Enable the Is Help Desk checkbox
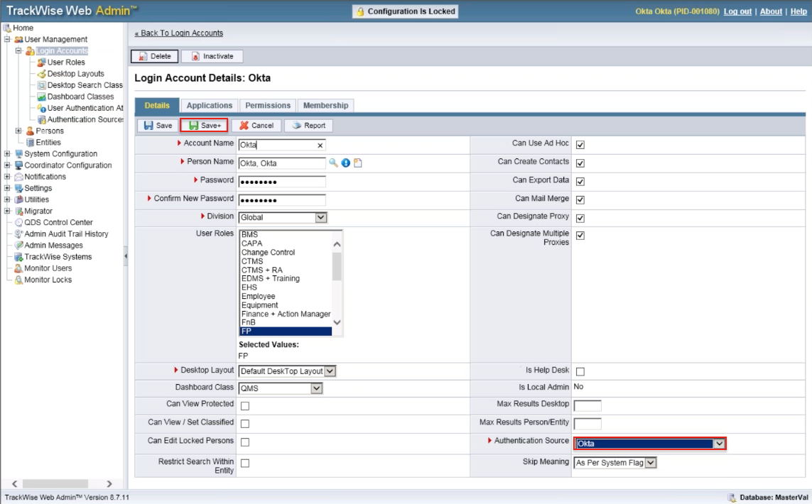The image size is (812, 504). (x=580, y=371)
